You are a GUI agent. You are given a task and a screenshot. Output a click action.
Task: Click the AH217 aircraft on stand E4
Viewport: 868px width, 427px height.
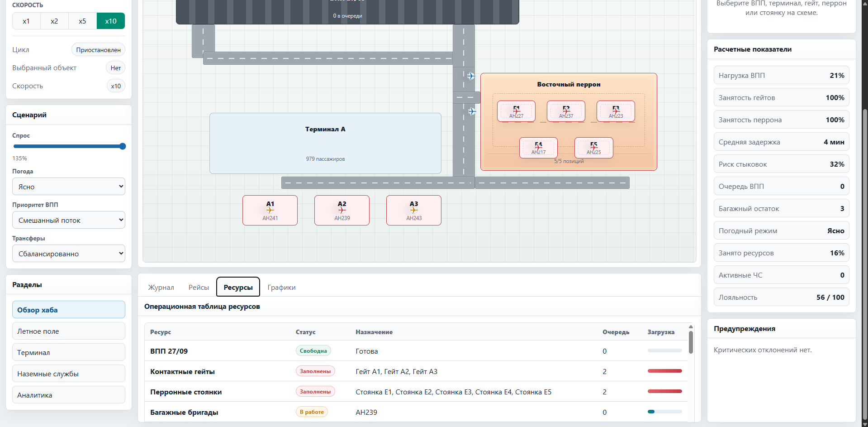[538, 147]
